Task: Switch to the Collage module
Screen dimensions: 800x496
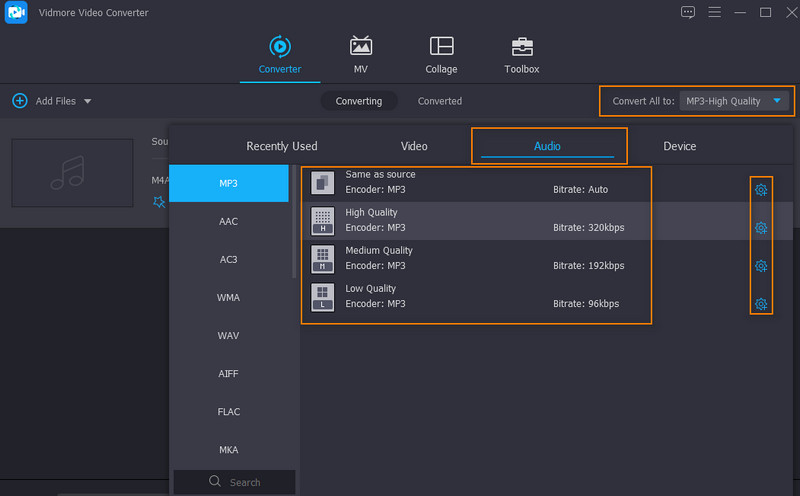Action: click(x=441, y=47)
